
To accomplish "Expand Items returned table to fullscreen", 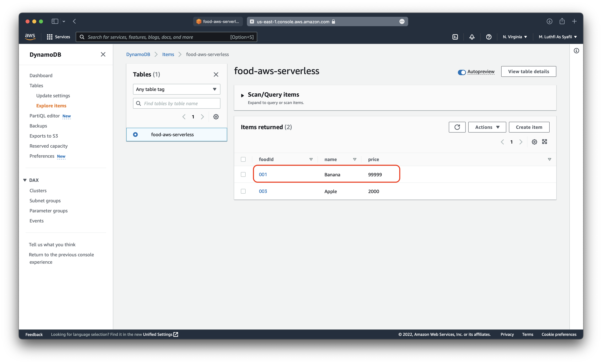I will click(544, 142).
